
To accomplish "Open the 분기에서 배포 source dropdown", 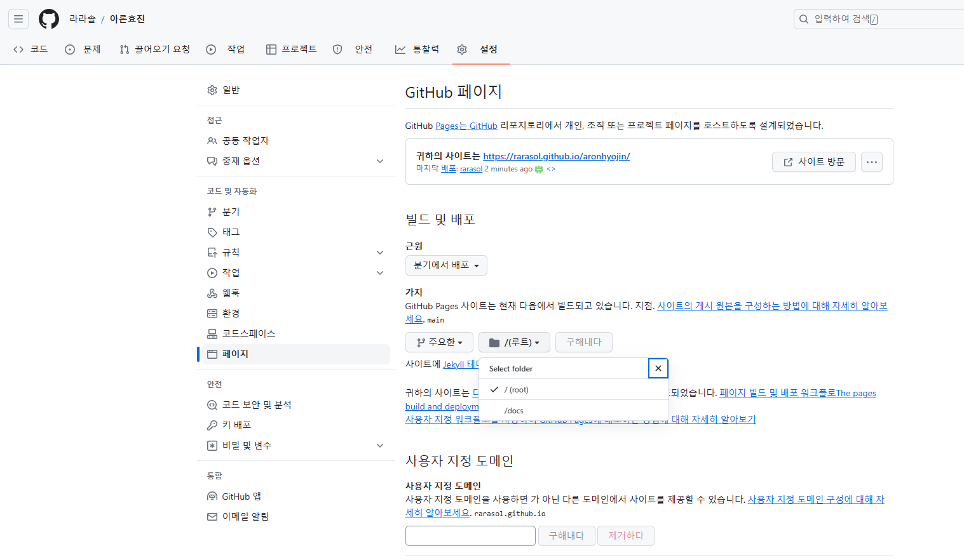I will (446, 265).
